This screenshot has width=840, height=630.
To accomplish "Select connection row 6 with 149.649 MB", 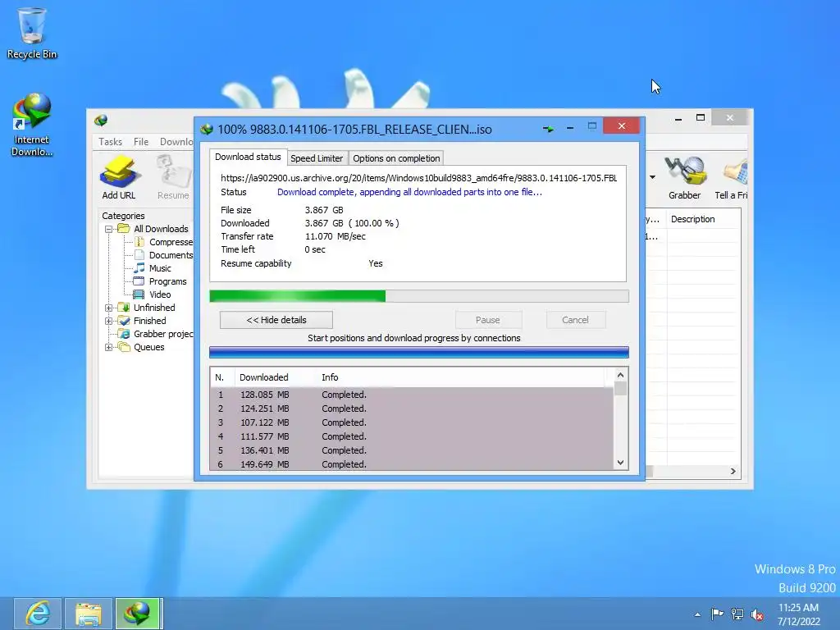I will click(x=412, y=464).
